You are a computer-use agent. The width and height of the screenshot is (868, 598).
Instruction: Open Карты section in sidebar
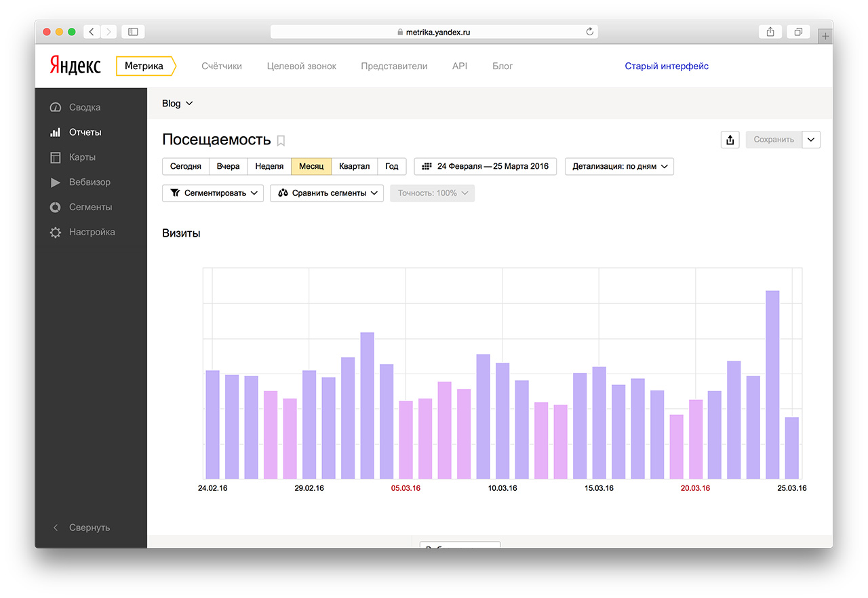pos(81,157)
